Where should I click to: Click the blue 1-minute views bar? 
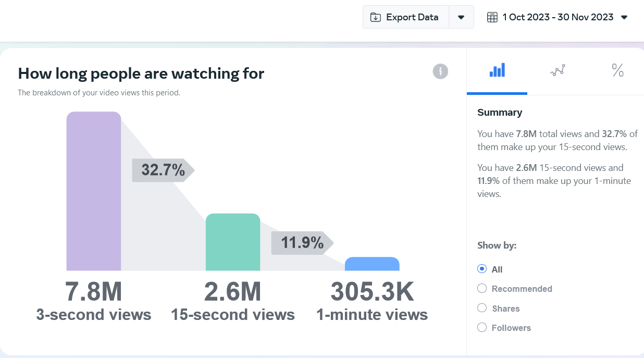(x=372, y=264)
